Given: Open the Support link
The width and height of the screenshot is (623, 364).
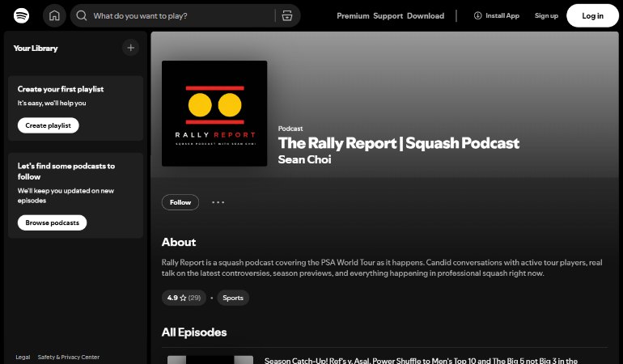Looking at the screenshot, I should click(x=388, y=16).
